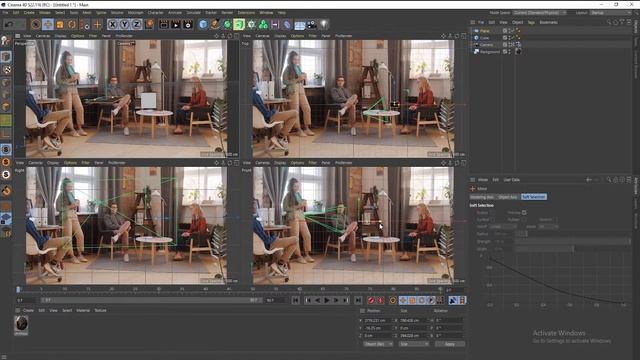The height and width of the screenshot is (360, 640).
Task: Click Render View clapperboard icon
Action: coord(164,24)
